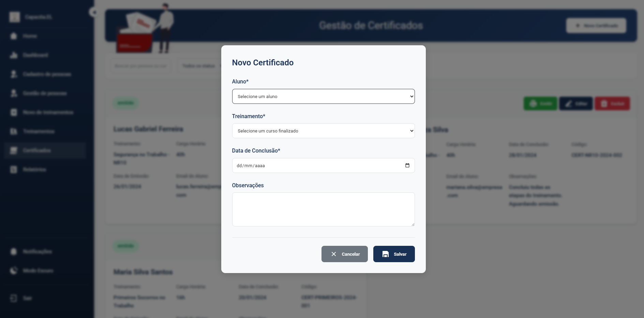Focus the Observações text area

click(323, 209)
